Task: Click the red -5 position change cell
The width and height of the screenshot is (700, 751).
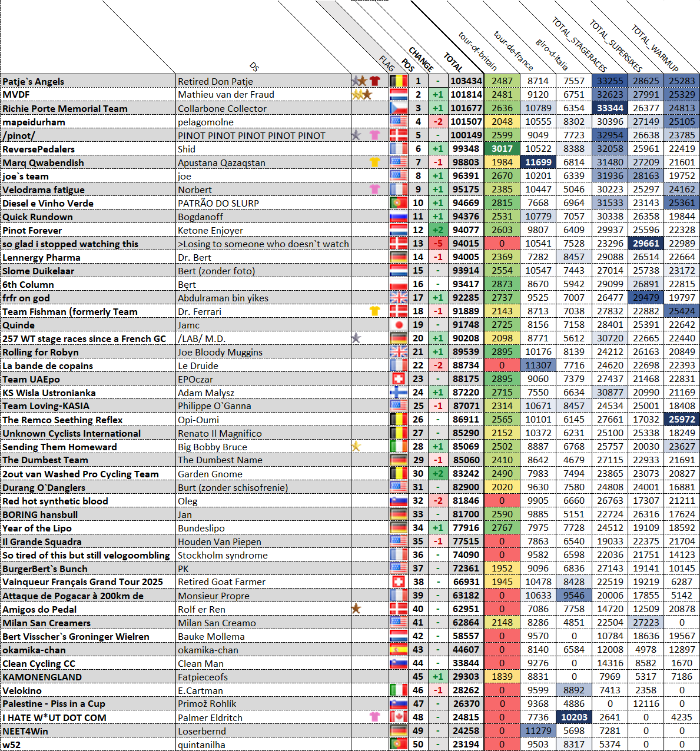Action: [x=437, y=244]
